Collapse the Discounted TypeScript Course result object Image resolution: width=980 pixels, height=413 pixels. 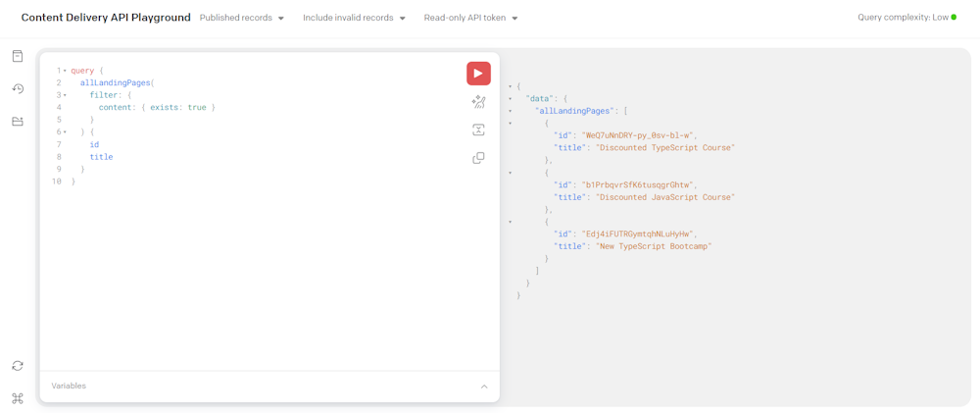511,124
